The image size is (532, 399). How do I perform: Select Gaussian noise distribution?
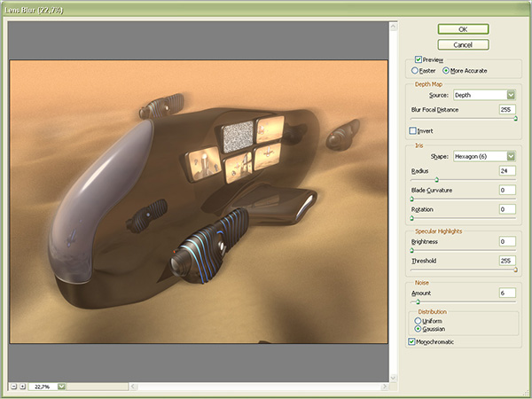click(417, 328)
